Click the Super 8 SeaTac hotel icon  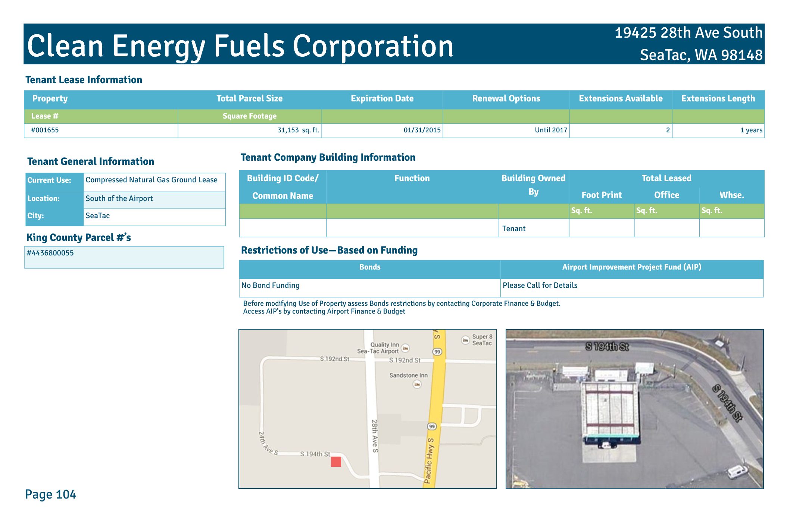pyautogui.click(x=465, y=340)
